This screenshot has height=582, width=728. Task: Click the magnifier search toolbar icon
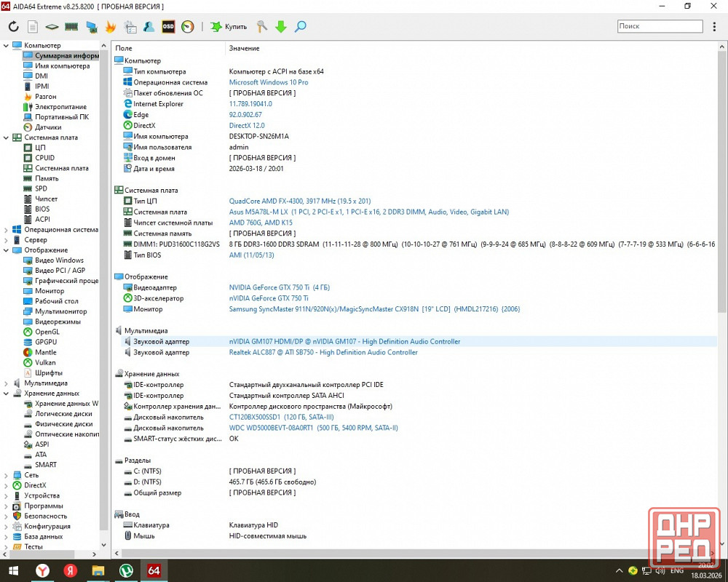pyautogui.click(x=300, y=27)
